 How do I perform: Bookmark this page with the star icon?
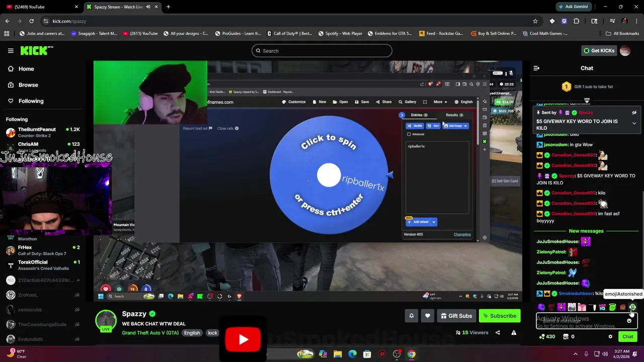pos(535,21)
